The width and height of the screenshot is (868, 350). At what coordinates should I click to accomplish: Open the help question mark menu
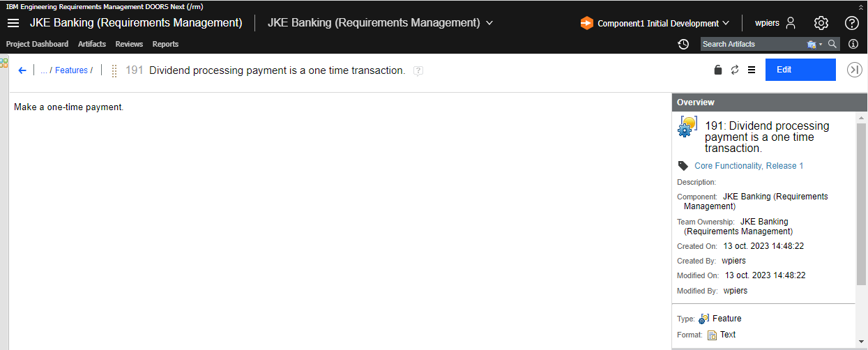[852, 23]
